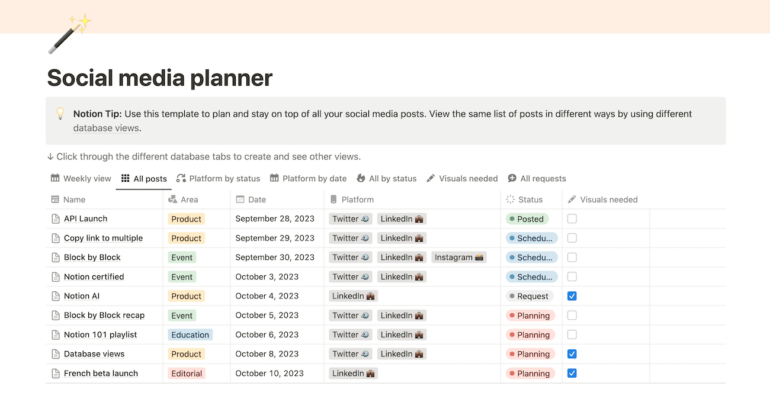Open the API Launch page

tap(85, 219)
